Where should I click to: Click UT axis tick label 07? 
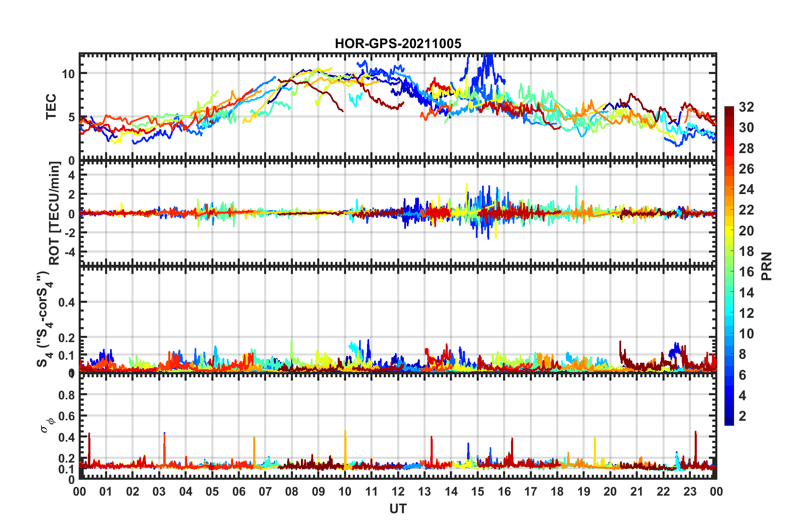(x=265, y=491)
